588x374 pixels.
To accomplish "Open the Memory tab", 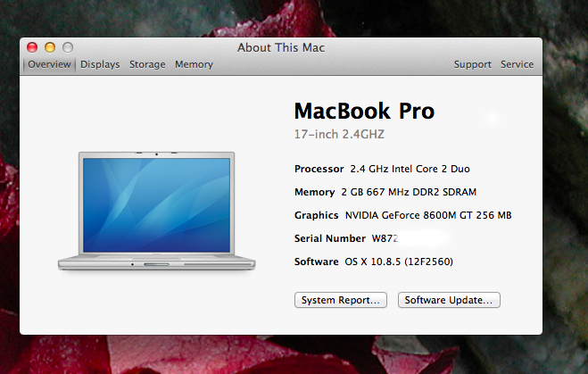I will (x=194, y=64).
